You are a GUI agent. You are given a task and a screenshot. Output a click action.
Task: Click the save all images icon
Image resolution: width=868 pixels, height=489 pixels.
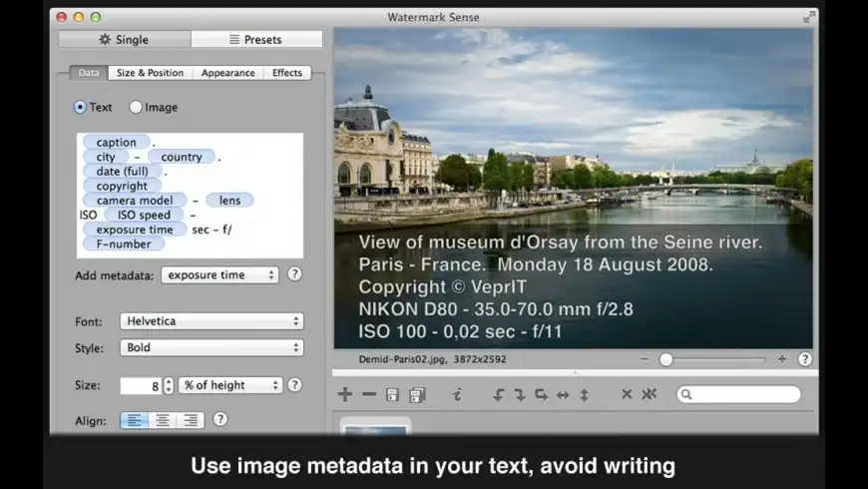pyautogui.click(x=417, y=395)
